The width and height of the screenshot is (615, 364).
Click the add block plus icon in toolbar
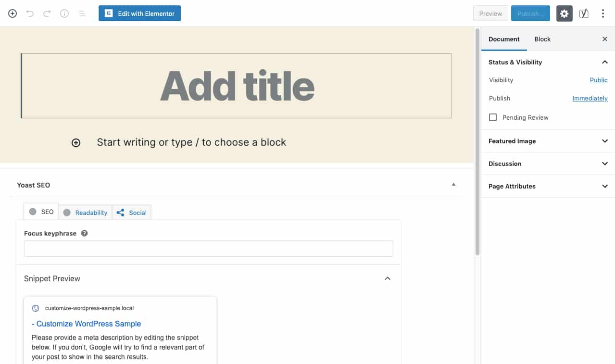tap(12, 13)
